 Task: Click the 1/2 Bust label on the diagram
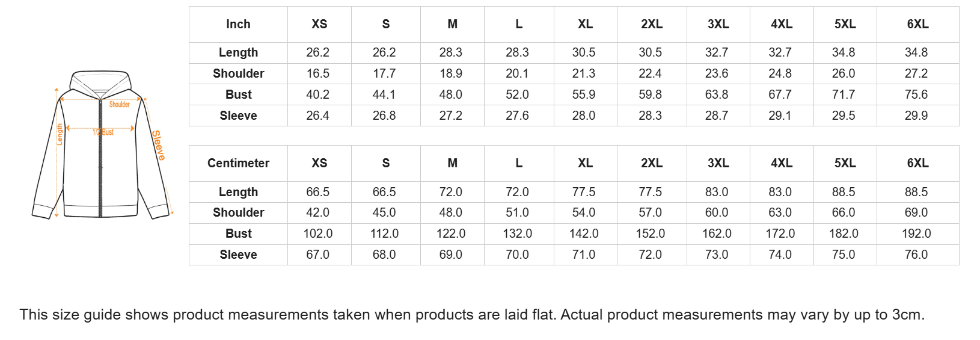pos(103,132)
